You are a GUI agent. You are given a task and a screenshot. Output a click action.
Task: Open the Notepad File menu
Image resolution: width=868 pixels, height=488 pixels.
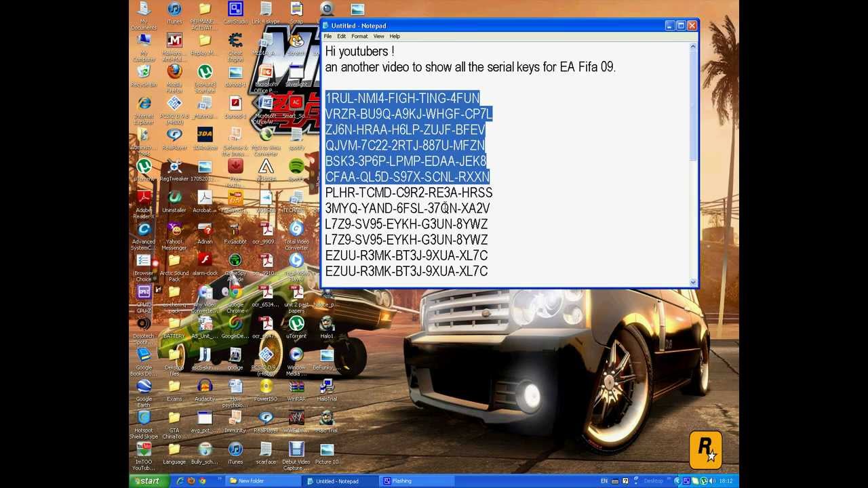(328, 36)
